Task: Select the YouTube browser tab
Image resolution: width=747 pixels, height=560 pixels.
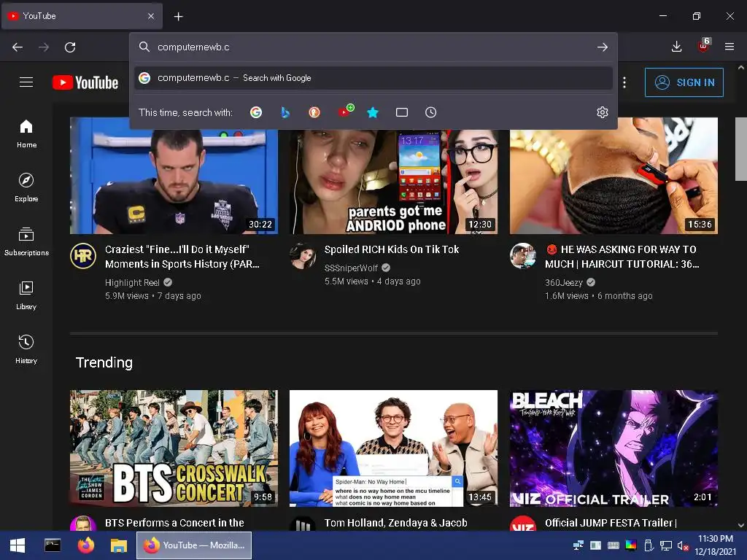Action: tap(82, 16)
